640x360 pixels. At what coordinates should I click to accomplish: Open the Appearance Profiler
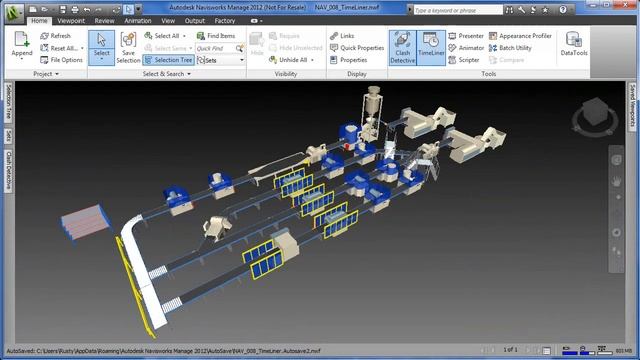[x=520, y=36]
